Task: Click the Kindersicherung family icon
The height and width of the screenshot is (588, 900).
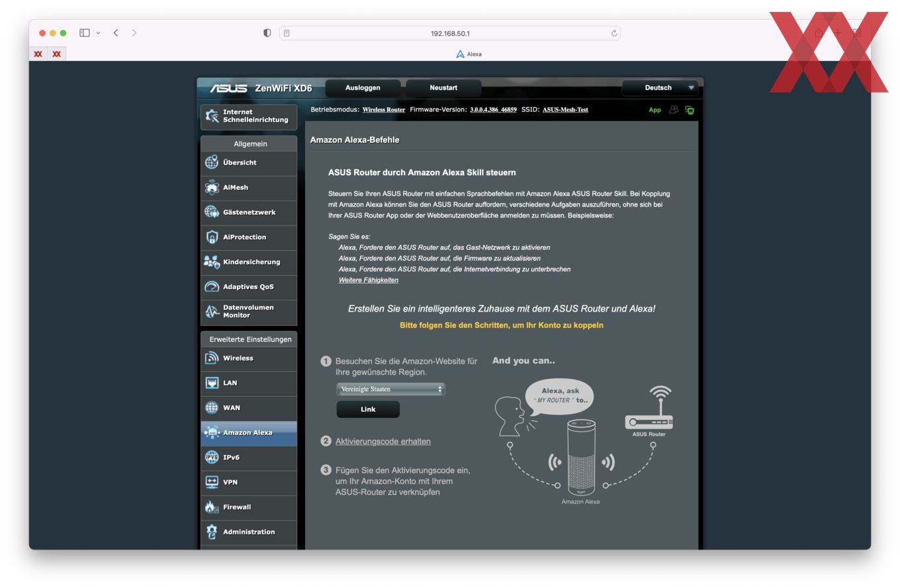Action: click(212, 262)
